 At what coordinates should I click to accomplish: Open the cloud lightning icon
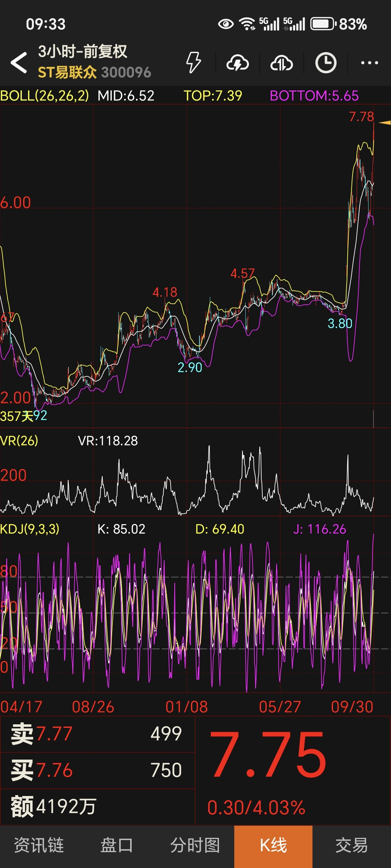pos(238,63)
